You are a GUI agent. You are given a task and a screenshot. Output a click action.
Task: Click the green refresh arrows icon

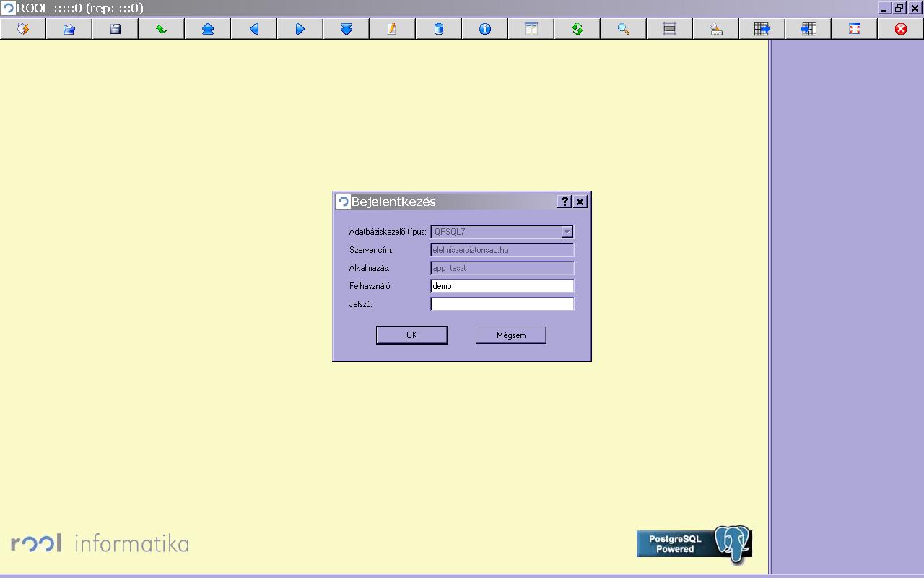[577, 29]
